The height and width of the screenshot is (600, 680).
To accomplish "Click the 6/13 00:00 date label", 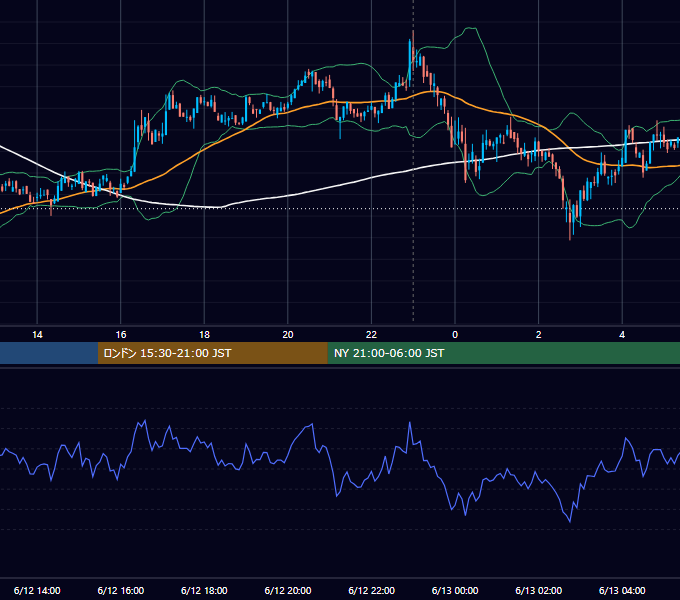I will 455,590.
